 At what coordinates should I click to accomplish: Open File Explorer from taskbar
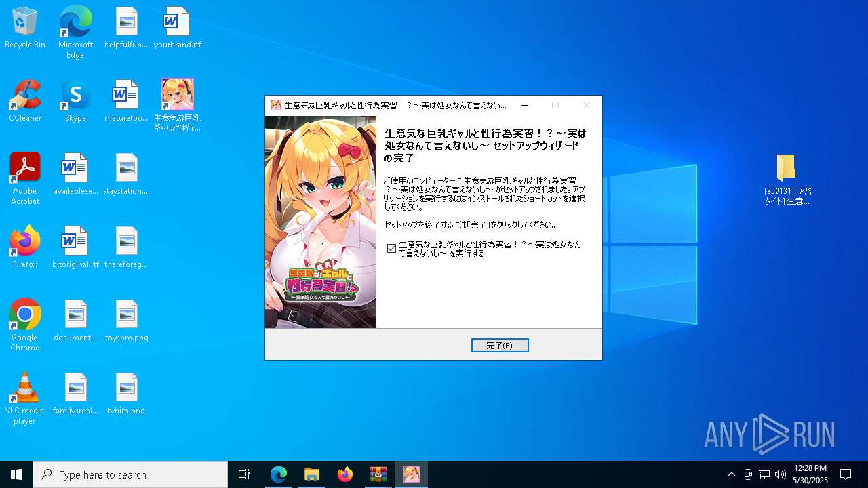[x=312, y=474]
